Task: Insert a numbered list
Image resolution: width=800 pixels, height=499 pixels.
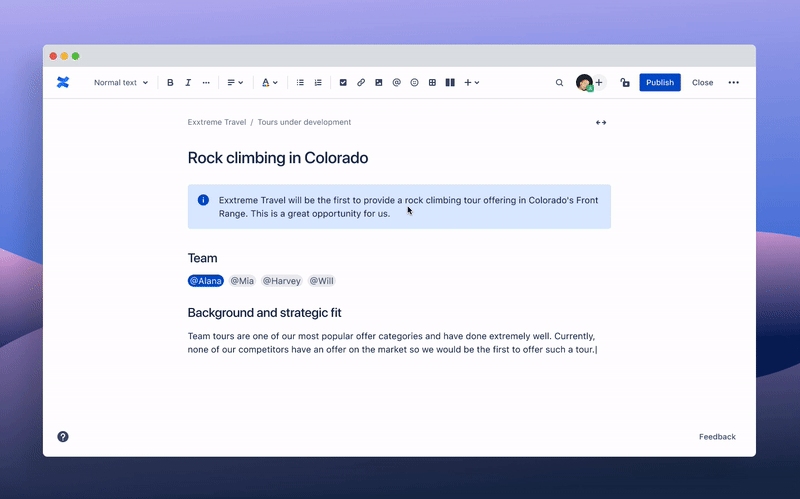Action: coord(318,82)
